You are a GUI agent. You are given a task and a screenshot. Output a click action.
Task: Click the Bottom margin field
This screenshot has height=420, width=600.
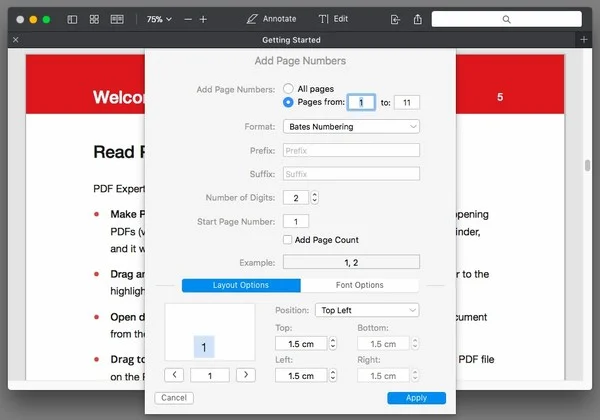[x=383, y=343]
